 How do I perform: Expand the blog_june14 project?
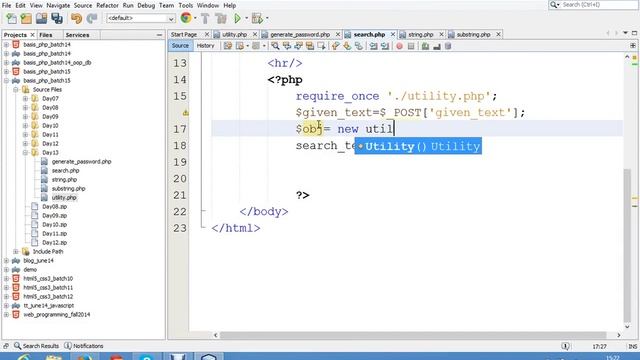click(x=7, y=261)
